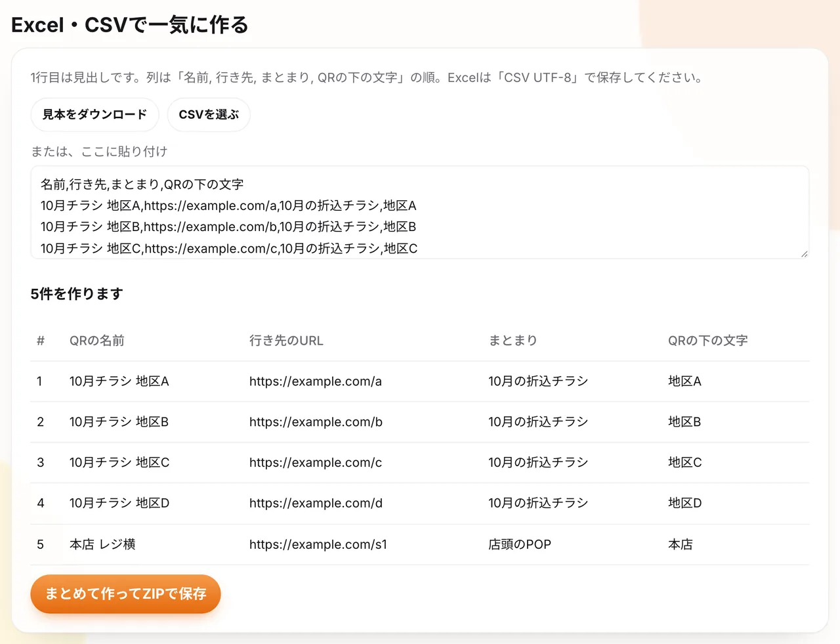Open the CSVを選ぶ file picker button

[x=209, y=115]
